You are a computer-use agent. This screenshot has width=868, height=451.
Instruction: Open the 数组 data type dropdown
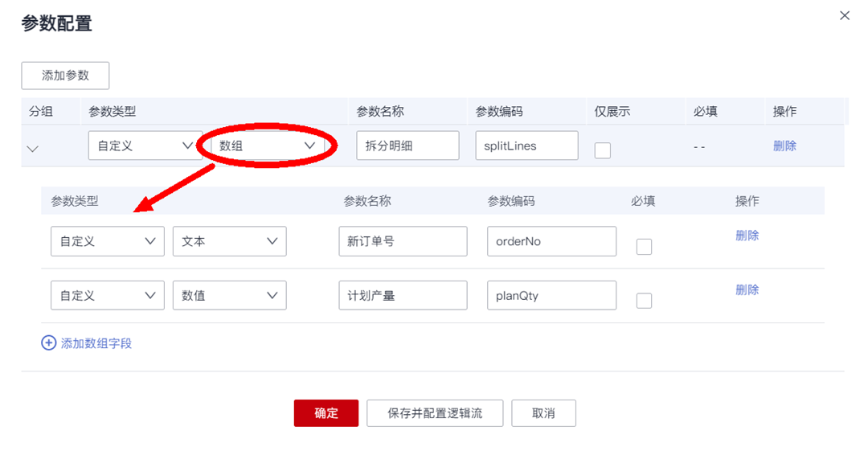[267, 146]
